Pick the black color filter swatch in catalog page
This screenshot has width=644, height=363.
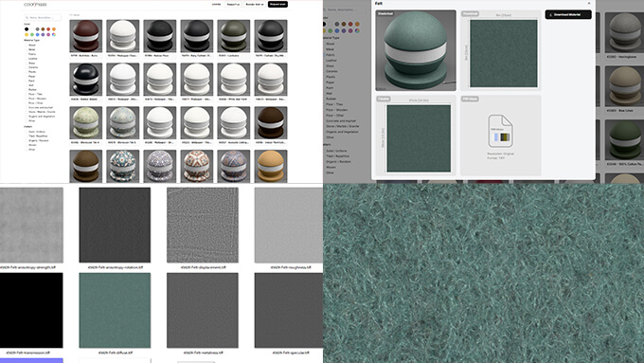[x=27, y=29]
